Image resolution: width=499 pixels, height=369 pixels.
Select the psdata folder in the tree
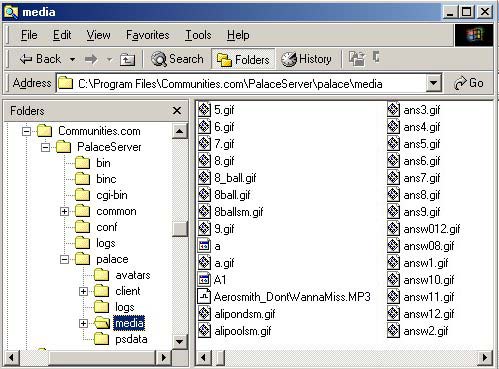pos(131,339)
